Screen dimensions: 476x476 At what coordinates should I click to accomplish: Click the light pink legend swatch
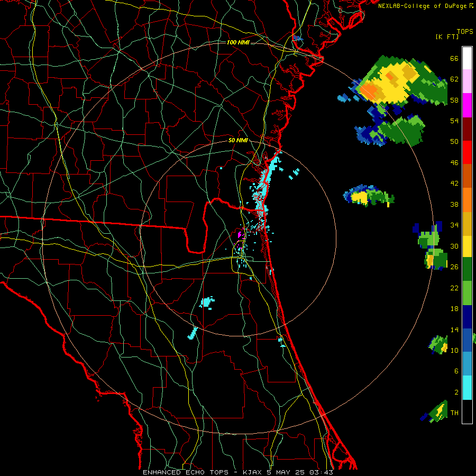click(467, 81)
